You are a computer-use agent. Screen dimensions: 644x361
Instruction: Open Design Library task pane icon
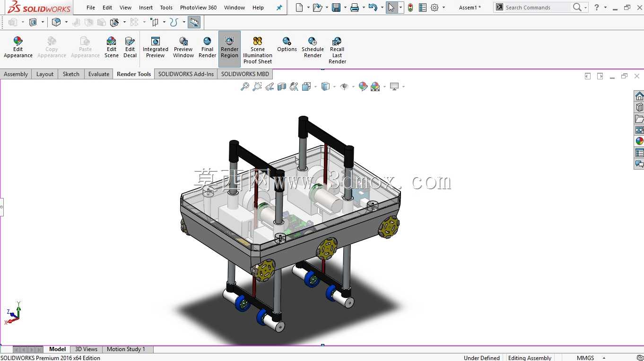(639, 107)
